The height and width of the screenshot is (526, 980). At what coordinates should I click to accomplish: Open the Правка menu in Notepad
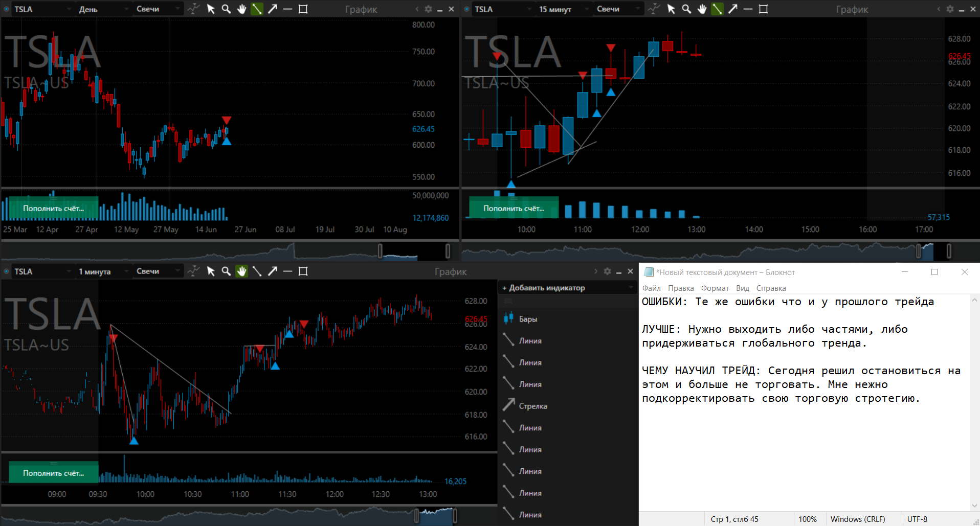[681, 288]
